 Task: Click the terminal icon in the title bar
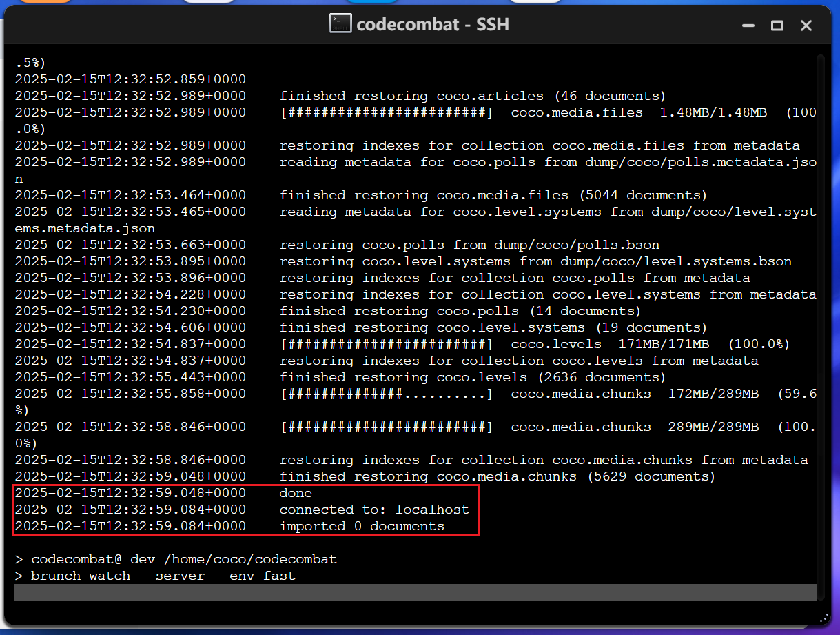tap(340, 24)
